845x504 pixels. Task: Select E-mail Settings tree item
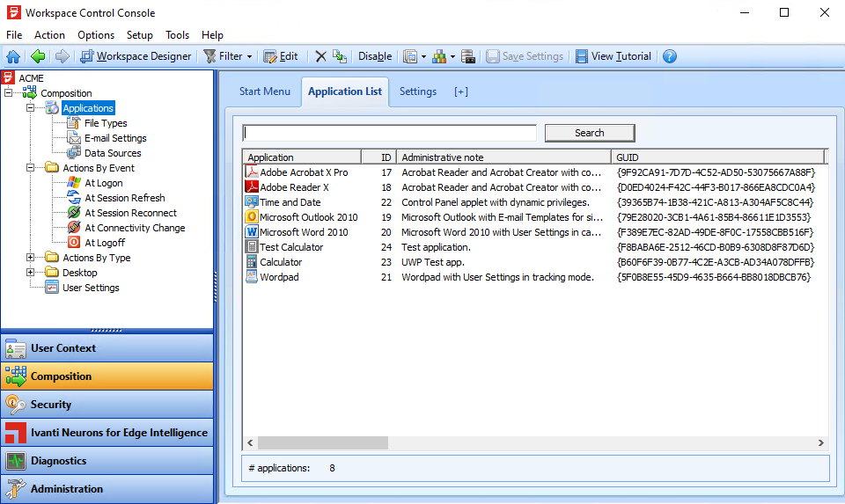[115, 138]
